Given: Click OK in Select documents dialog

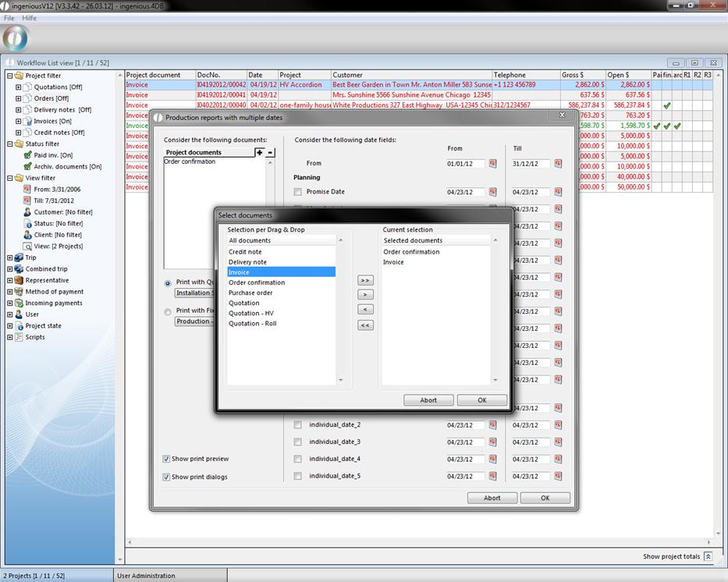Looking at the screenshot, I should click(x=481, y=400).
